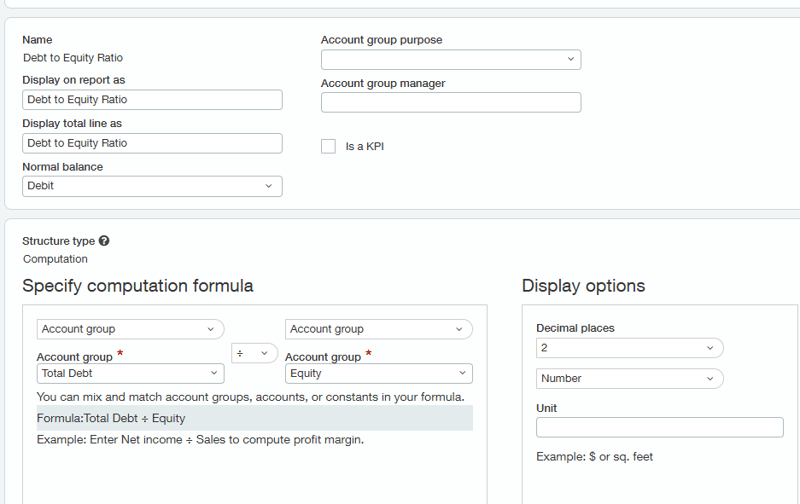Focus the Display on report as field
800x504 pixels.
coord(152,100)
